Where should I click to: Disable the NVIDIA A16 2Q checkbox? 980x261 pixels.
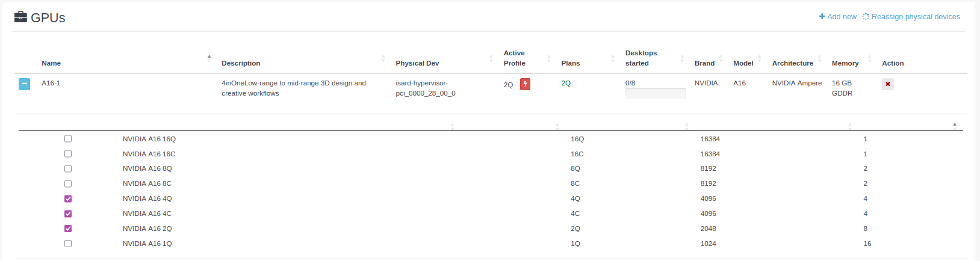[68, 229]
